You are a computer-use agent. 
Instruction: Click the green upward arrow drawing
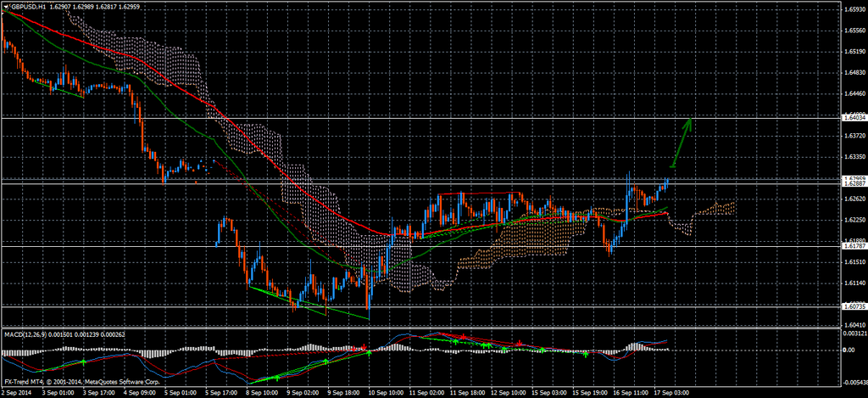tap(682, 141)
